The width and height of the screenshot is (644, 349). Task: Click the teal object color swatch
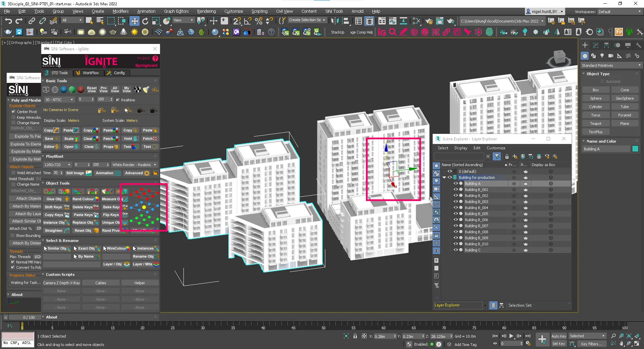click(635, 149)
